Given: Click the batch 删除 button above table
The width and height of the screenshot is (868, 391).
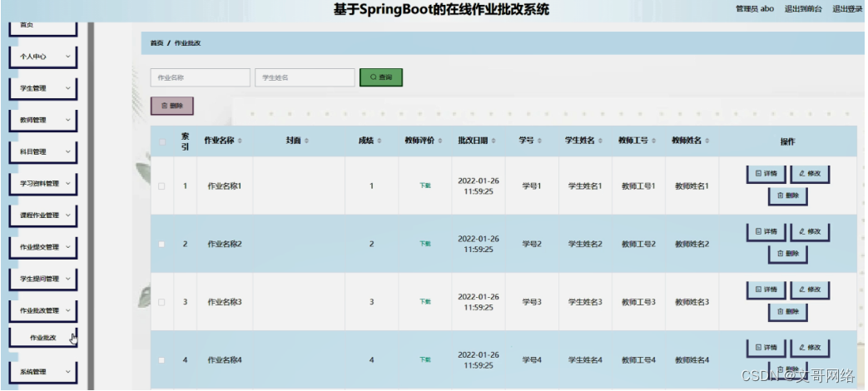Looking at the screenshot, I should (172, 106).
